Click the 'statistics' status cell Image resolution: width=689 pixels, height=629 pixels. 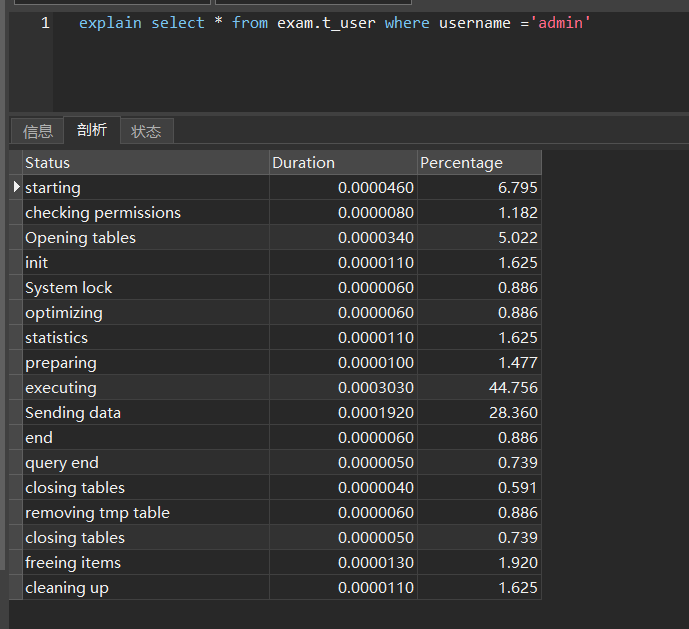pyautogui.click(x=145, y=338)
